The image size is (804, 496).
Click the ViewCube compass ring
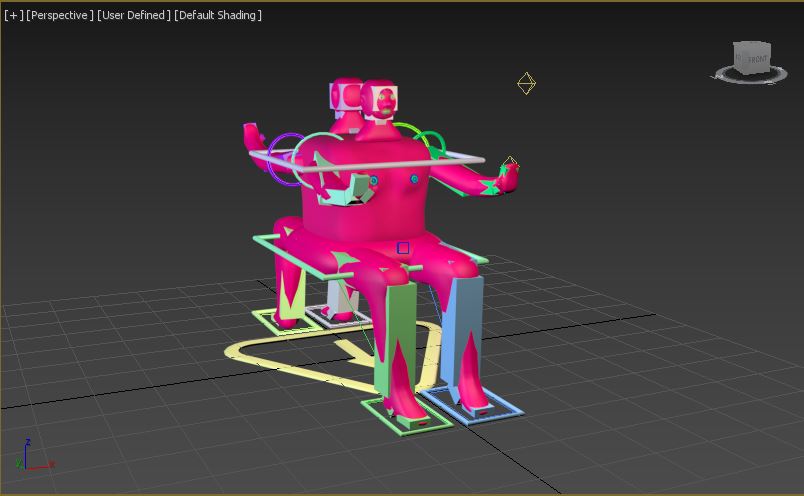coord(725,71)
